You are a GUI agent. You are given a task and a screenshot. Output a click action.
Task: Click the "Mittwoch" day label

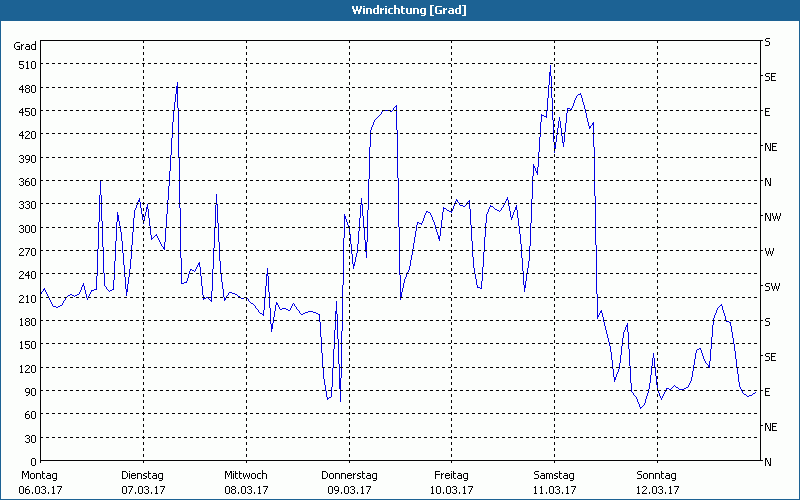coord(245,476)
